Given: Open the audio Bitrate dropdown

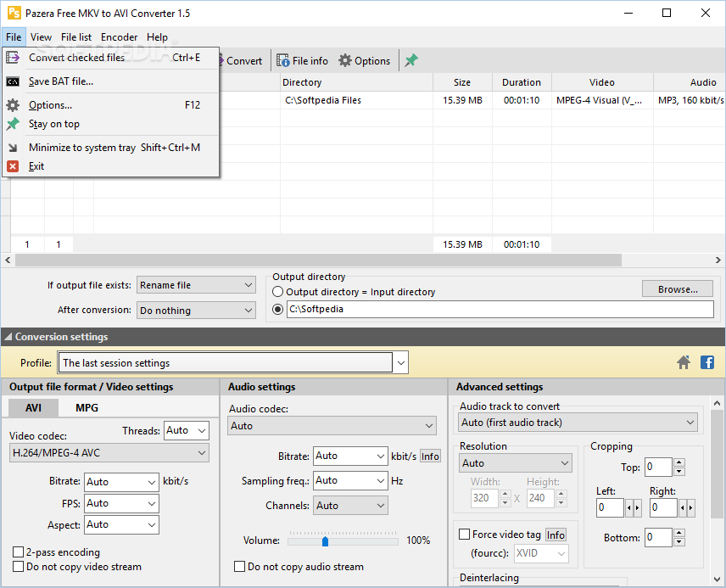Looking at the screenshot, I should [350, 456].
